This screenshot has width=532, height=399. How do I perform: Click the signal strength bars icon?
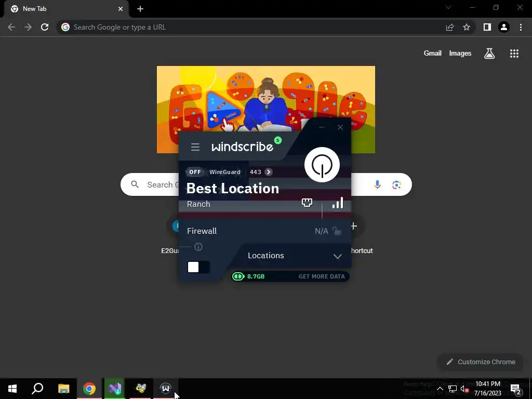tap(338, 203)
